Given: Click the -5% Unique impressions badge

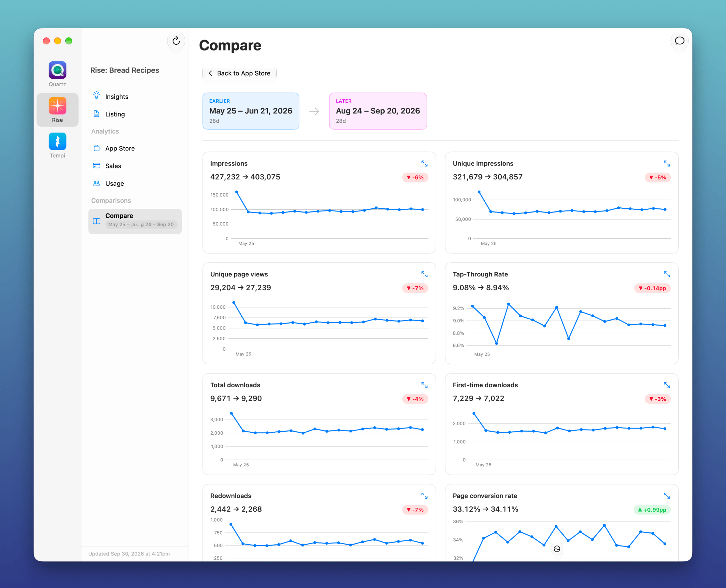Looking at the screenshot, I should (658, 177).
